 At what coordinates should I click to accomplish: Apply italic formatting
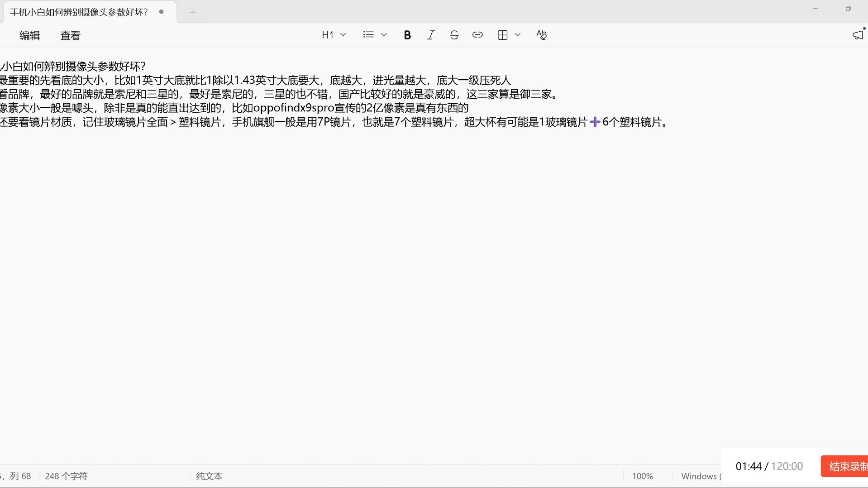click(431, 35)
